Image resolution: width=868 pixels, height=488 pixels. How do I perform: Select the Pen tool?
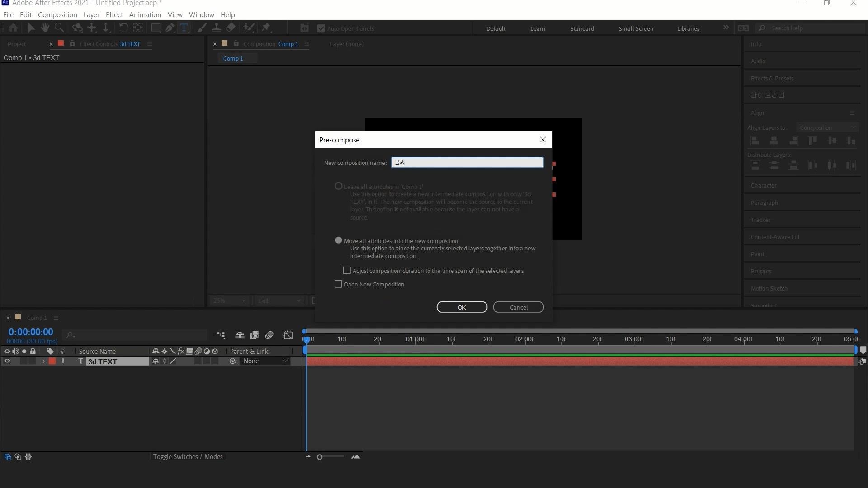click(x=170, y=28)
